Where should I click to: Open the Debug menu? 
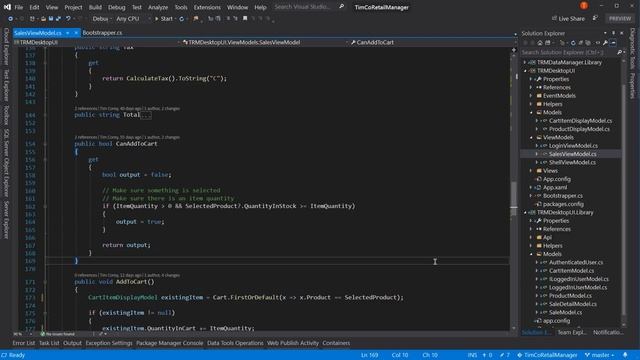click(x=117, y=7)
